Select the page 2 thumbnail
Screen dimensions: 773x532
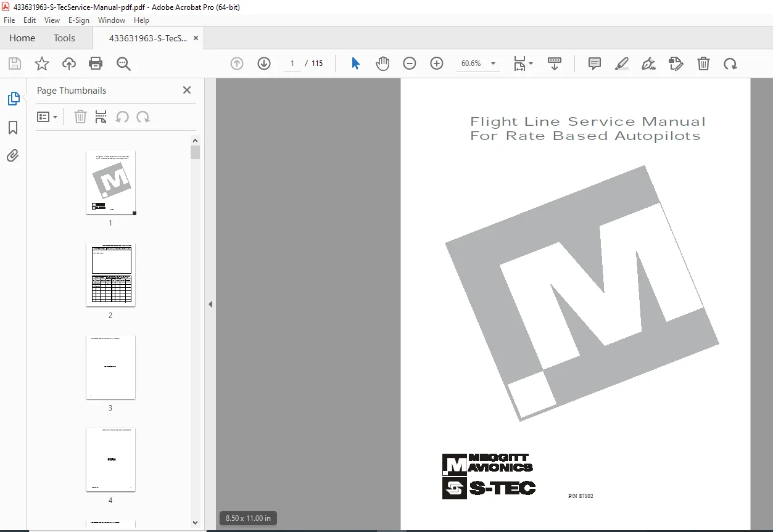[x=111, y=275]
